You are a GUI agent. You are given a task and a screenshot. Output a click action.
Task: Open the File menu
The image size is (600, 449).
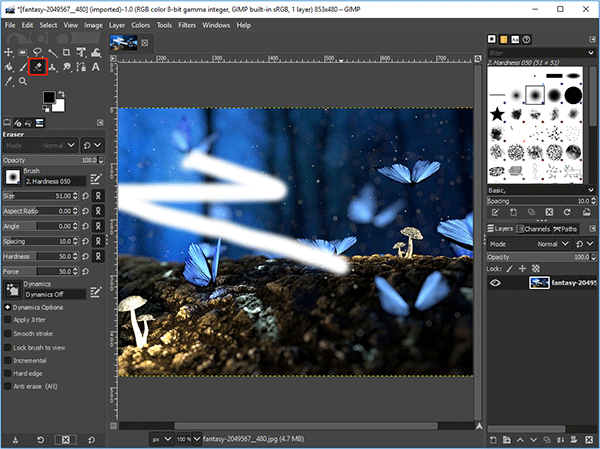pos(10,25)
